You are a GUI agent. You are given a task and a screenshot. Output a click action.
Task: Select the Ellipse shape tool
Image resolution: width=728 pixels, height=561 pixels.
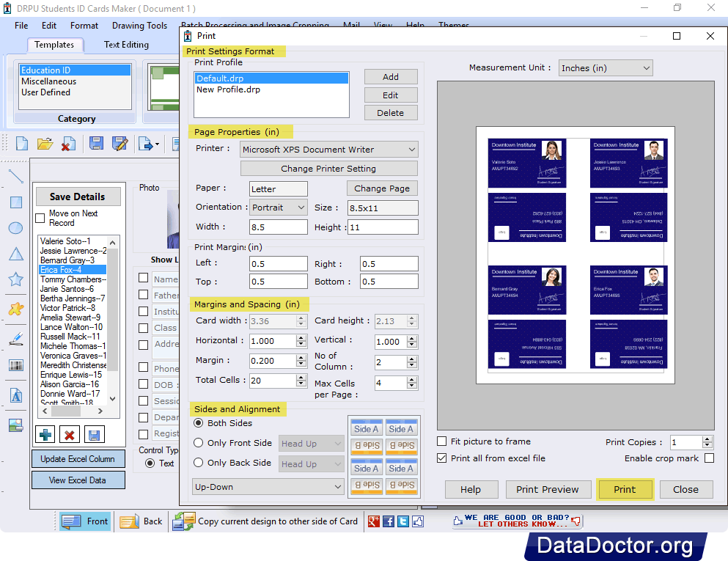coord(16,228)
